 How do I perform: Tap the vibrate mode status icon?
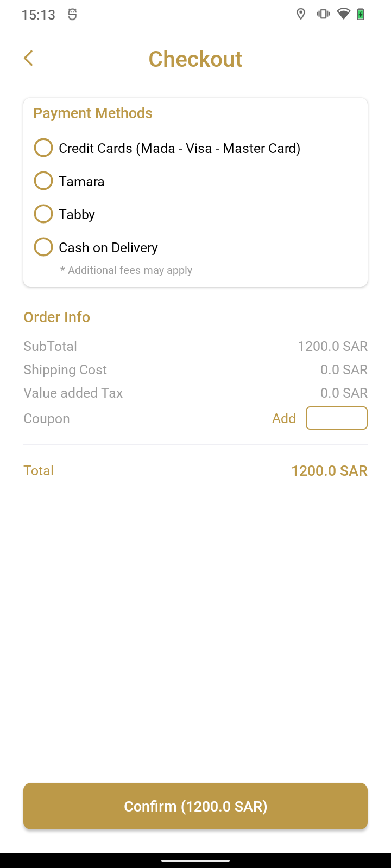(x=323, y=14)
